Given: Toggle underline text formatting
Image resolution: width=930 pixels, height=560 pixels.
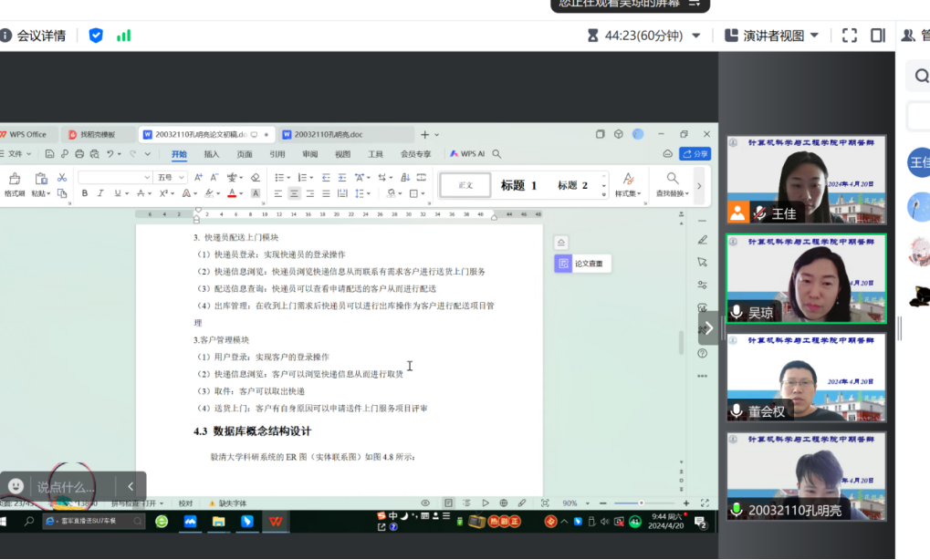Looking at the screenshot, I should pyautogui.click(x=117, y=193).
